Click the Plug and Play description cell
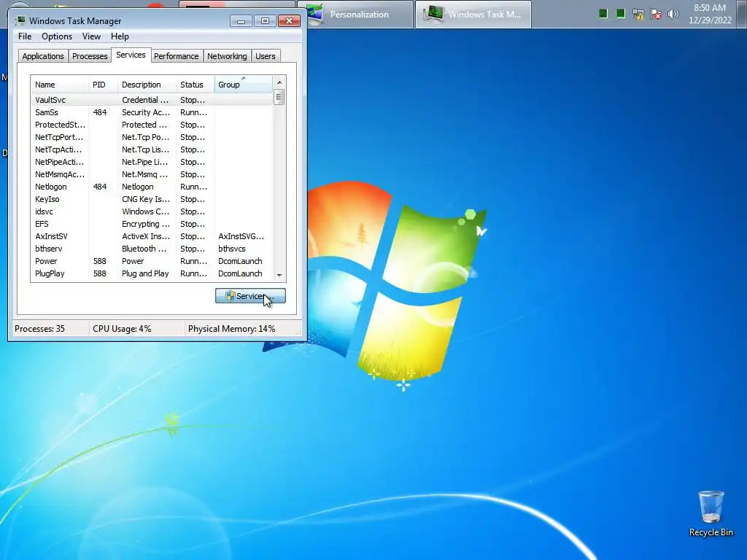The height and width of the screenshot is (560, 747). click(145, 273)
